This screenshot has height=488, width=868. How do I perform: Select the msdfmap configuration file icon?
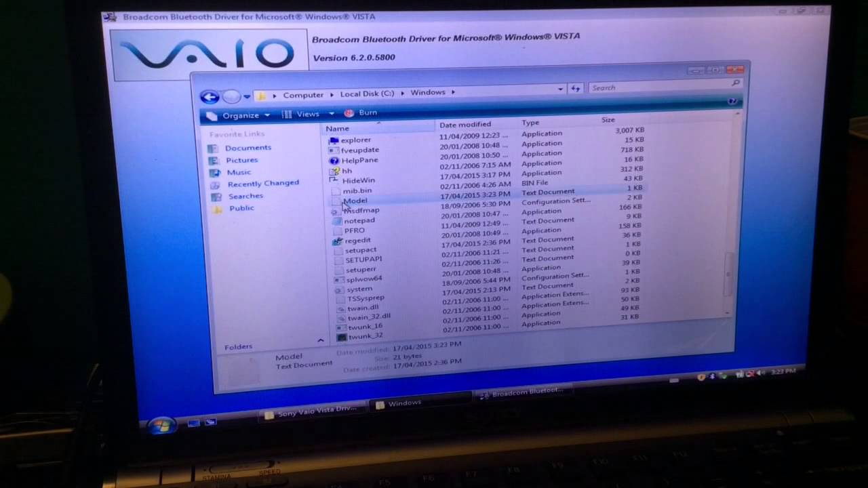point(336,211)
